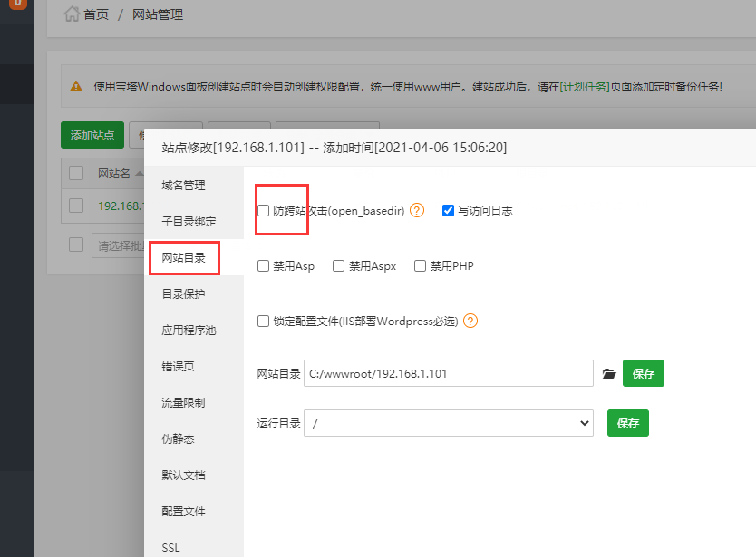This screenshot has height=557, width=756.
Task: Click the home icon in breadcrumb
Action: click(72, 14)
